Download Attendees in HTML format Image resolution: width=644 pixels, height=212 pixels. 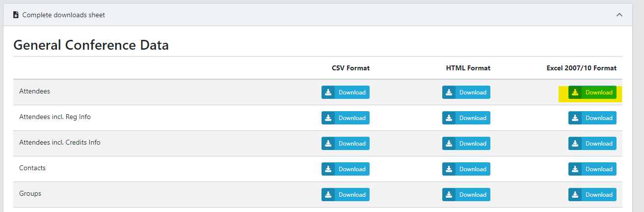[466, 92]
